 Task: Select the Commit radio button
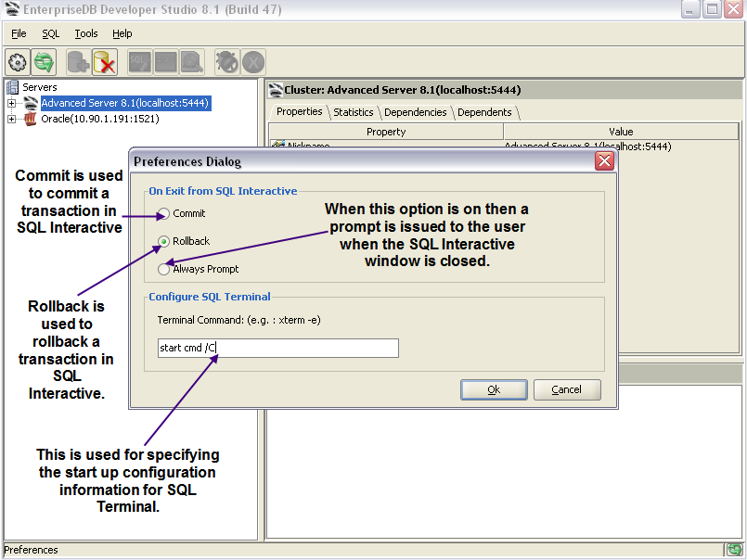163,214
